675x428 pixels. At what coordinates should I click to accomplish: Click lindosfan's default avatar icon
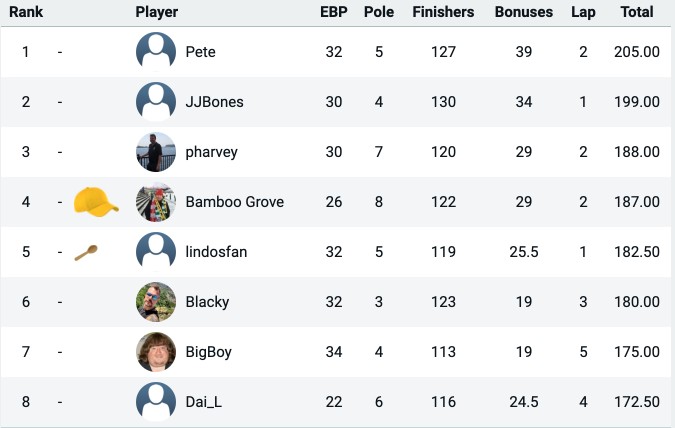coord(156,252)
